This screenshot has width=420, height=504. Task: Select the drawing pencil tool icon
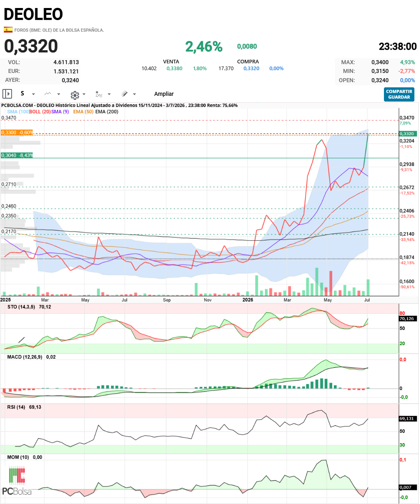pyautogui.click(x=125, y=94)
